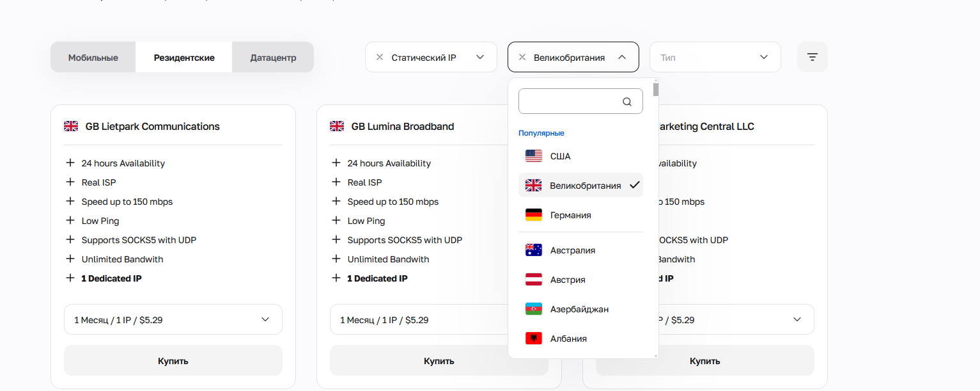Click the country search input field
The image size is (980, 391).
[569, 102]
